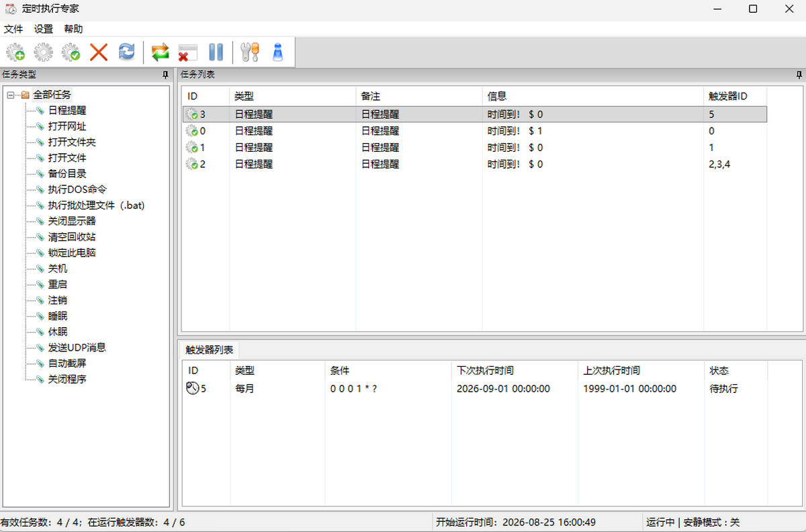Click the 2,3,4 trigger ID cell
Viewport: 806px width, 532px height.
coord(719,164)
